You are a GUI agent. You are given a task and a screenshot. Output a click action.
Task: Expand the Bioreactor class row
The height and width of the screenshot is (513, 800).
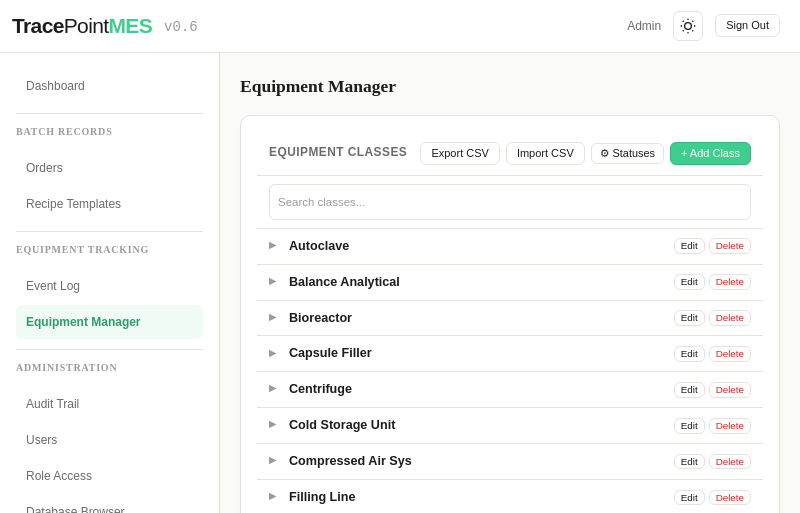272,317
